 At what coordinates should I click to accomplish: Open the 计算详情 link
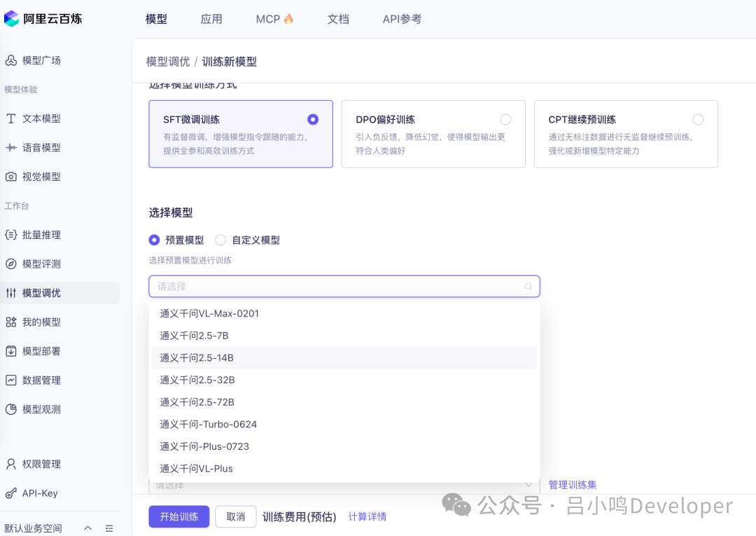(x=367, y=516)
